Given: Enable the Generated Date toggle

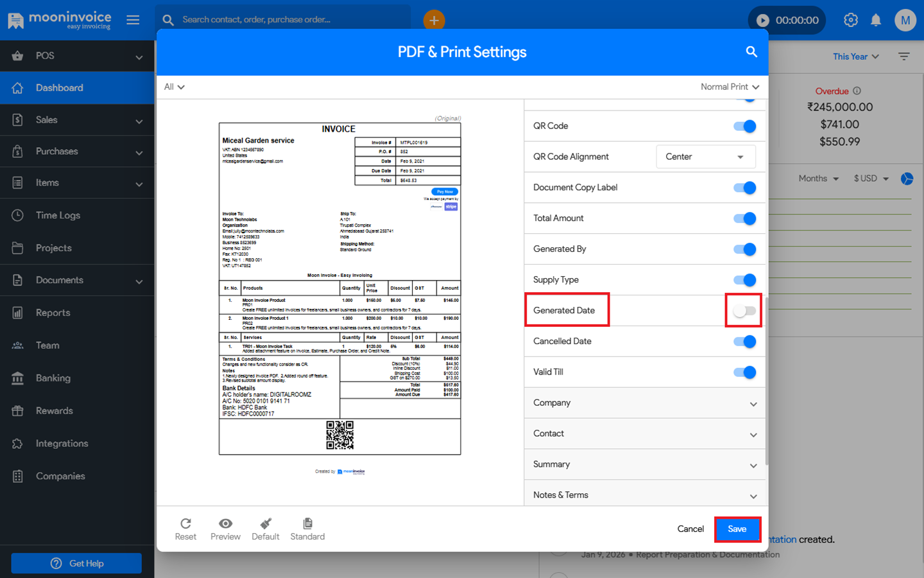Looking at the screenshot, I should (744, 311).
